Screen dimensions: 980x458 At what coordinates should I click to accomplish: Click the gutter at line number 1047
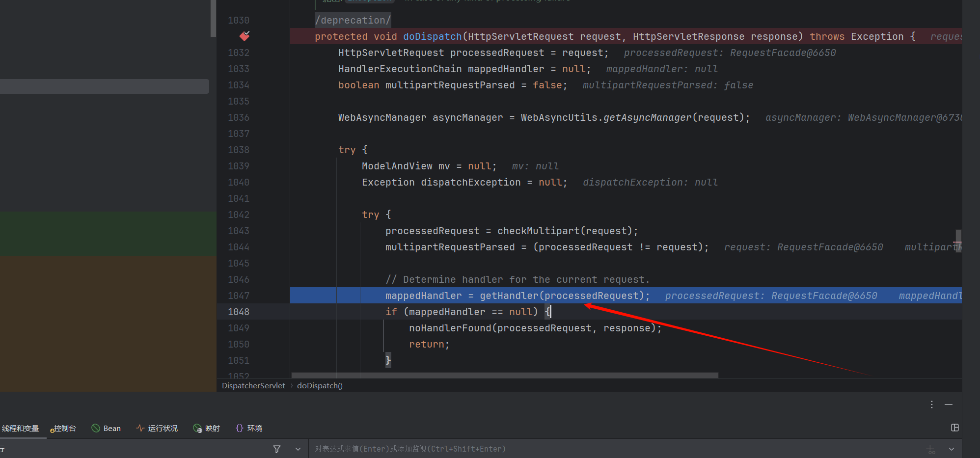(x=239, y=296)
